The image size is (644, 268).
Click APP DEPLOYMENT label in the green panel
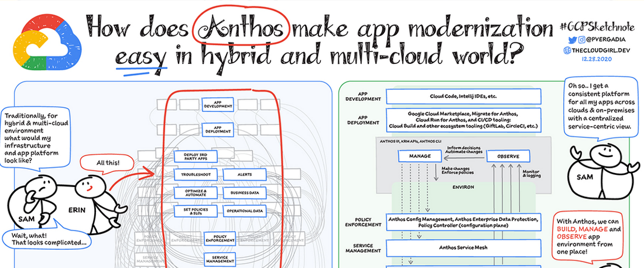pyautogui.click(x=362, y=120)
